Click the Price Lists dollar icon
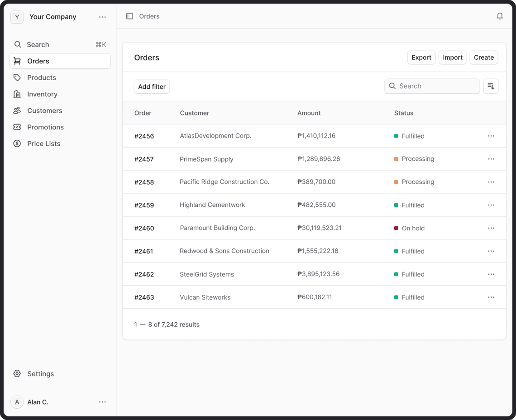 point(17,143)
